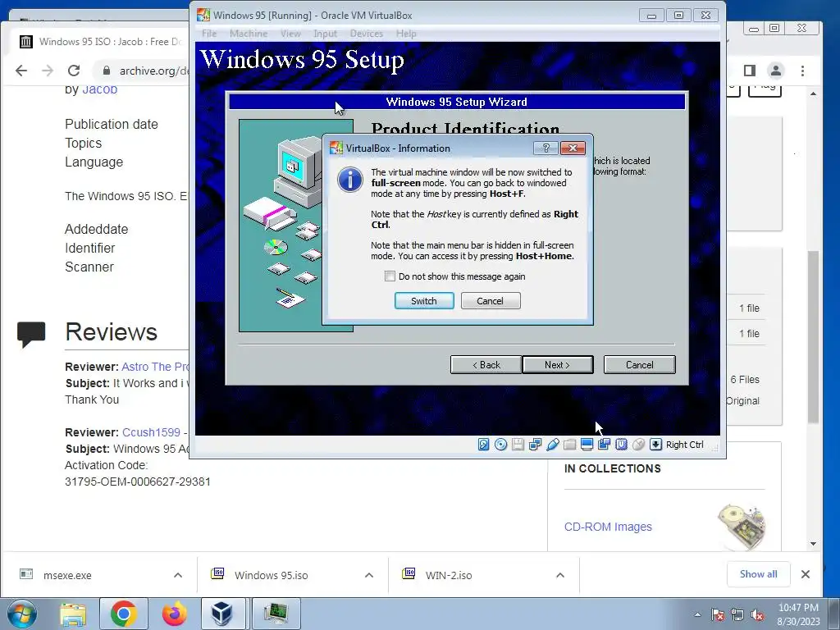Launch Firefox from the taskbar

coord(174,614)
